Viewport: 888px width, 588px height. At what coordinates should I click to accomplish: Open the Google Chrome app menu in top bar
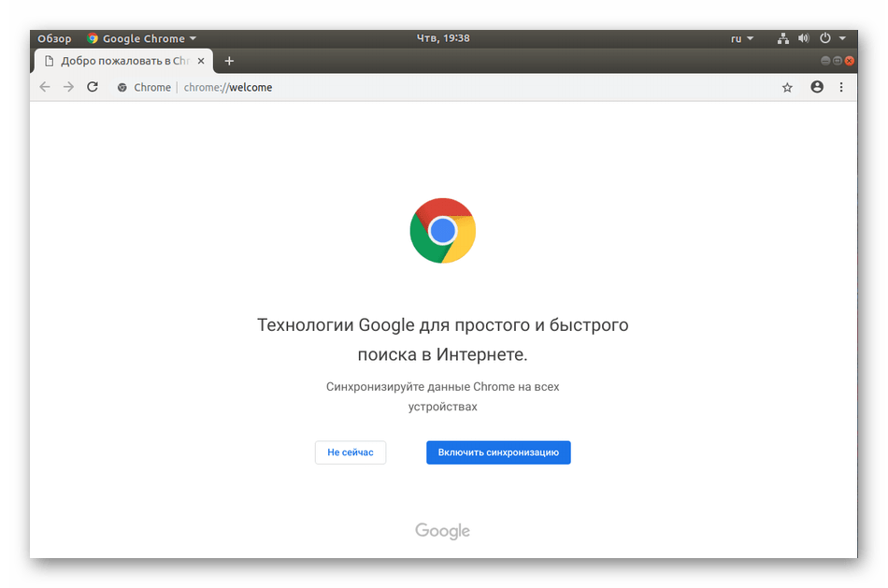(x=142, y=38)
